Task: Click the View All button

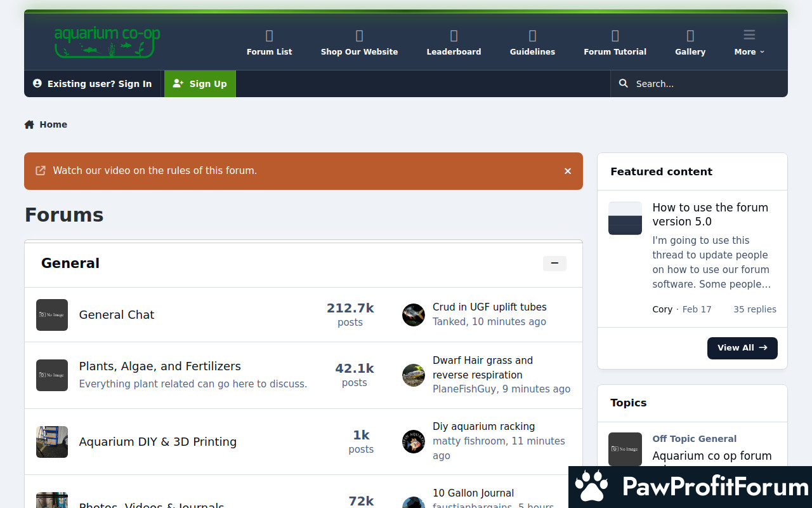Action: pyautogui.click(x=742, y=348)
